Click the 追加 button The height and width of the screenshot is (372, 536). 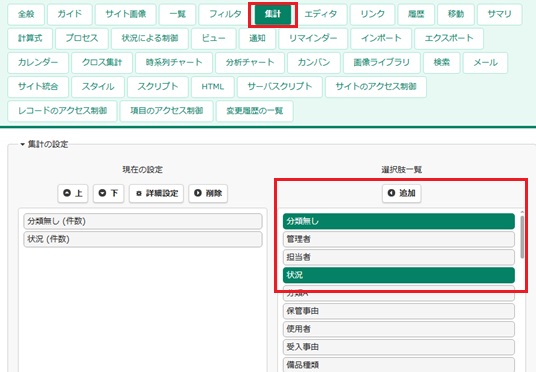tap(401, 194)
